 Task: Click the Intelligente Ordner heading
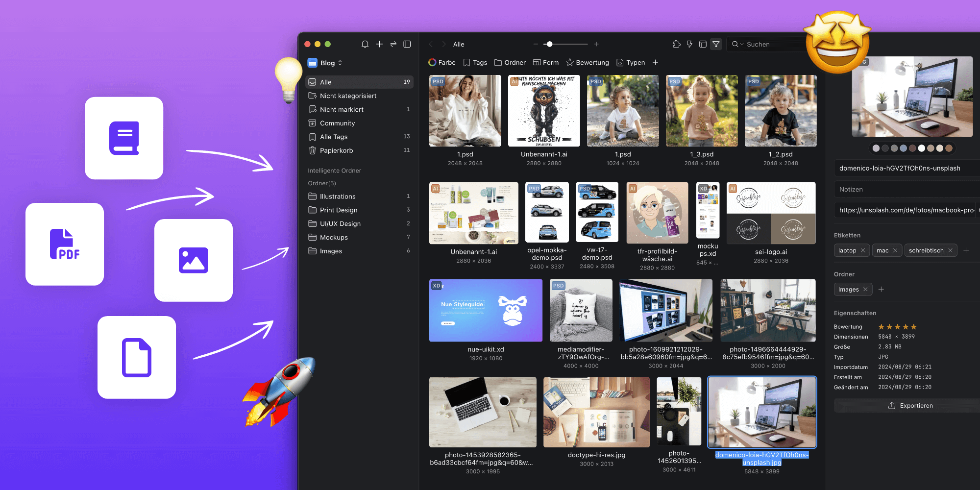coord(334,171)
